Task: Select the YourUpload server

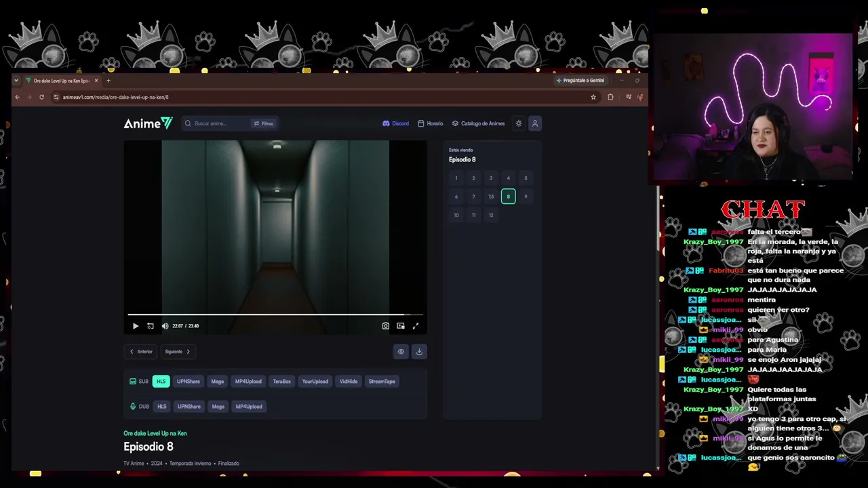Action: coord(315,382)
